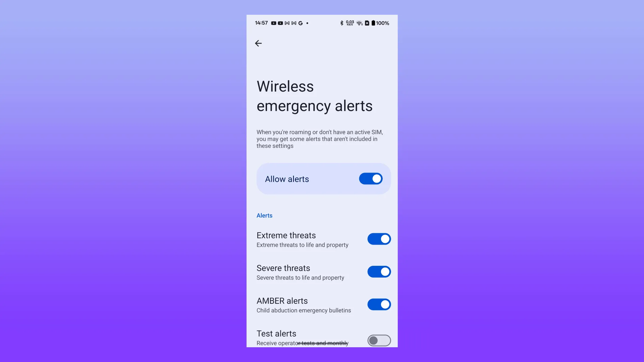Image resolution: width=644 pixels, height=362 pixels.
Task: Select the Alerts section header
Action: [264, 215]
